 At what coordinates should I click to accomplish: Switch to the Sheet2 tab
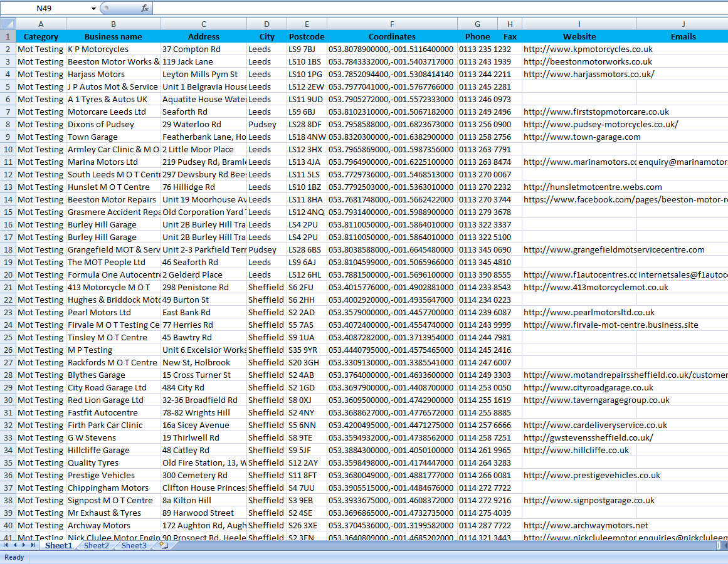pyautogui.click(x=96, y=546)
